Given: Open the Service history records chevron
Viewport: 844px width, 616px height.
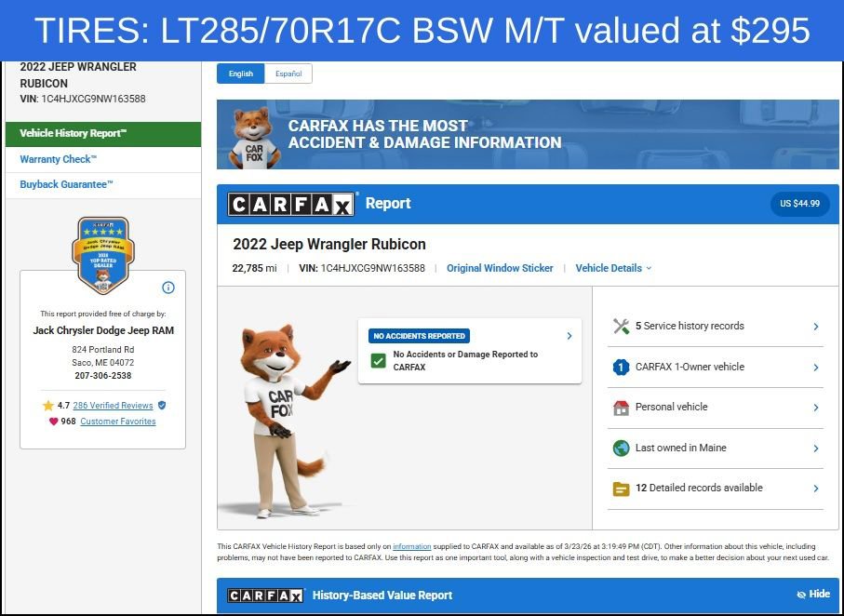Looking at the screenshot, I should (x=815, y=327).
